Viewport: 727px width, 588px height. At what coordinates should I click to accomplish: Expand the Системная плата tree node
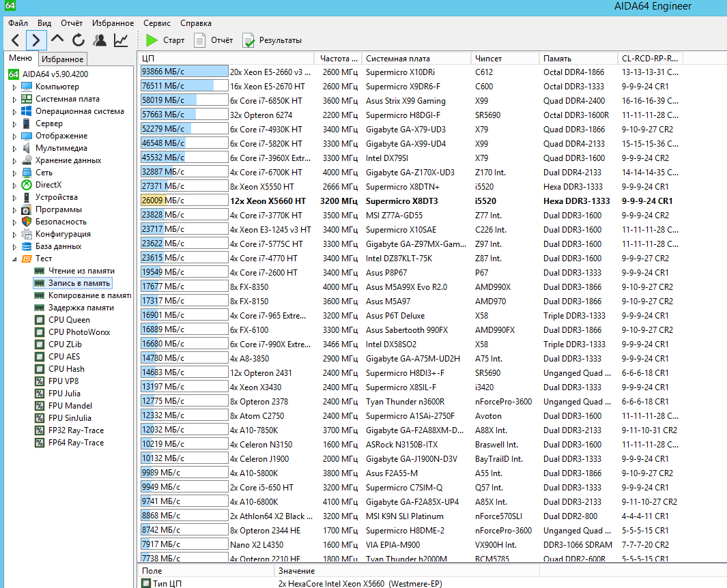pyautogui.click(x=14, y=99)
